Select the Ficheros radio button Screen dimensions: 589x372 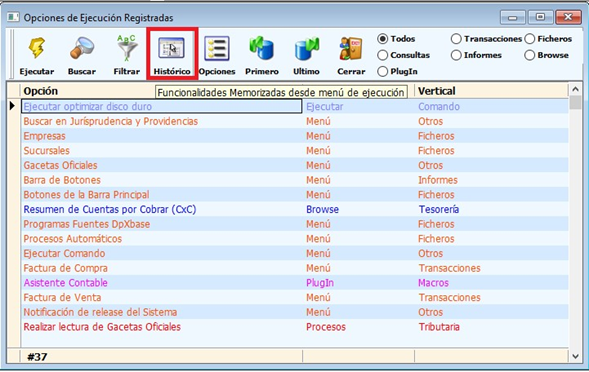[x=530, y=39]
